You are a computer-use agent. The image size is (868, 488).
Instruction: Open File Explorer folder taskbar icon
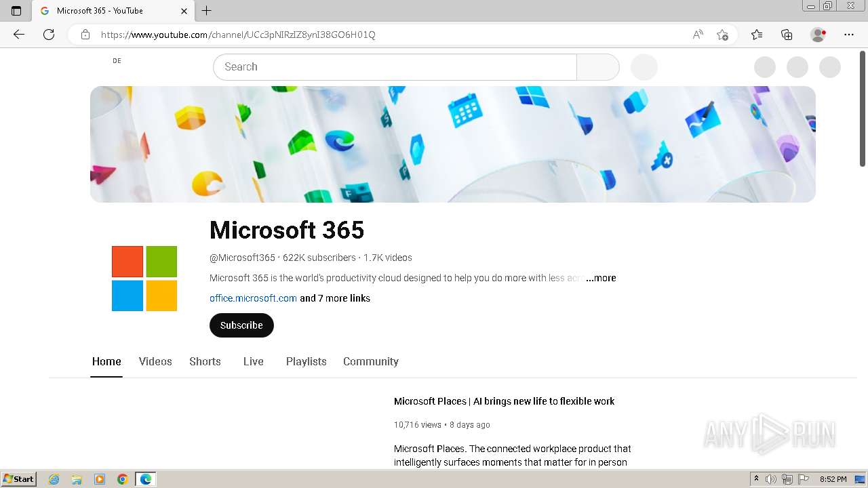click(77, 479)
